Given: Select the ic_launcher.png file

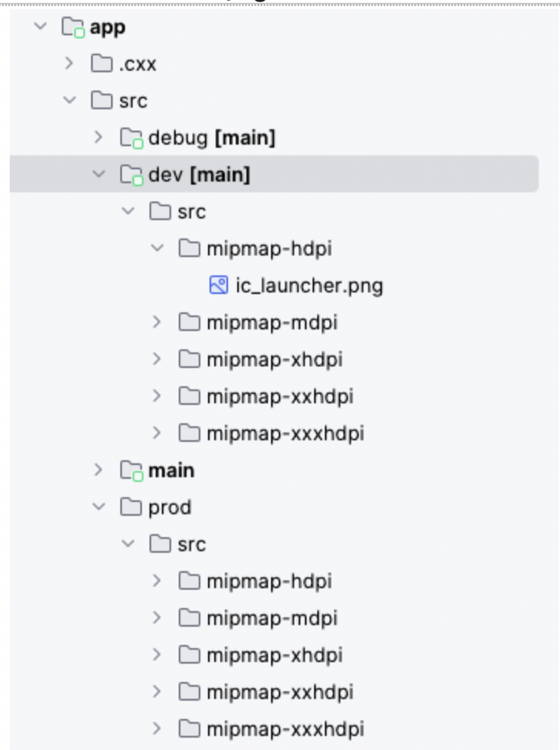Looking at the screenshot, I should 309,286.
